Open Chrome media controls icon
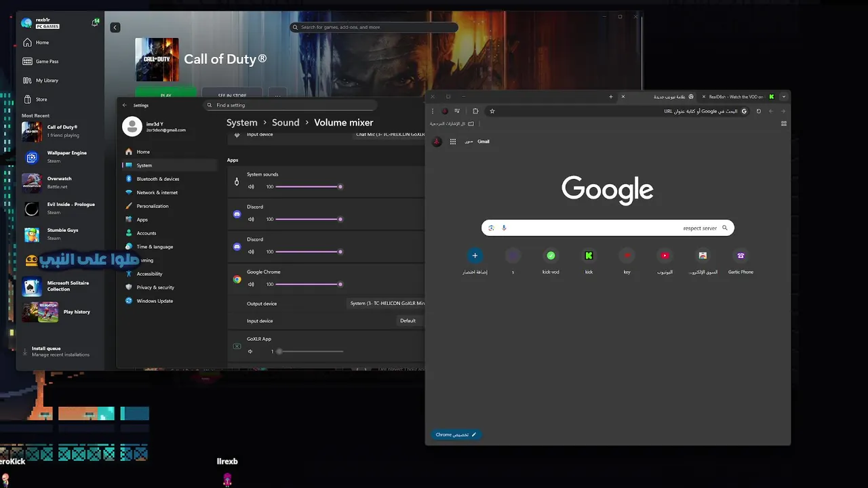This screenshot has height=488, width=868. (457, 111)
